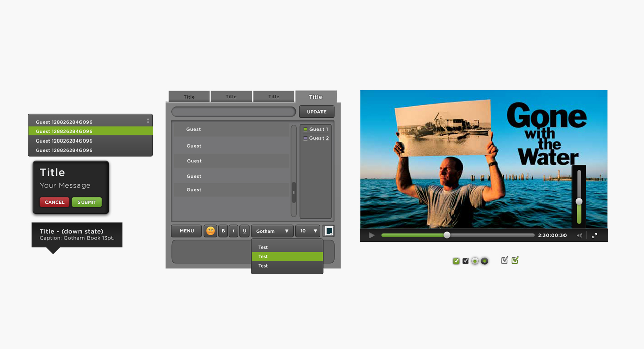Open the smiley emoji picker

click(x=210, y=231)
